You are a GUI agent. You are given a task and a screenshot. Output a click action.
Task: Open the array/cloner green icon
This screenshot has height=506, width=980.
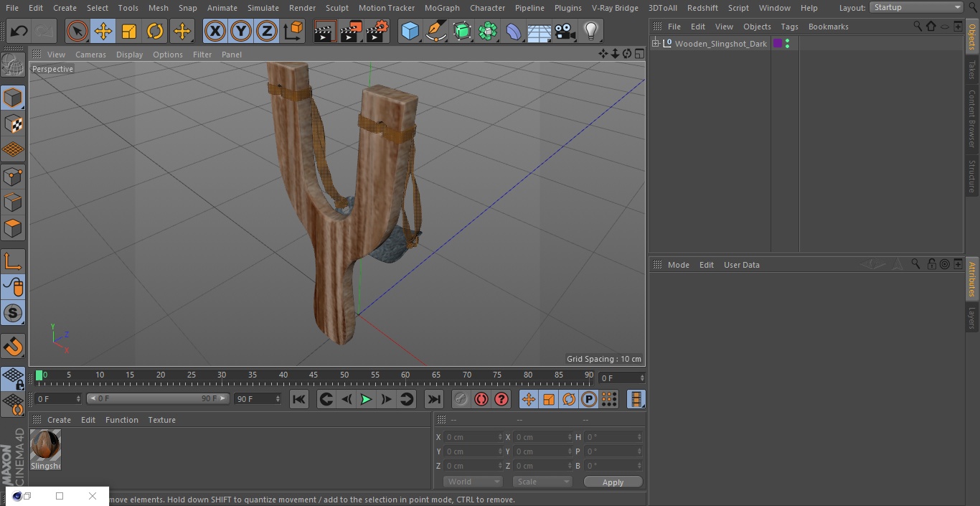click(488, 31)
